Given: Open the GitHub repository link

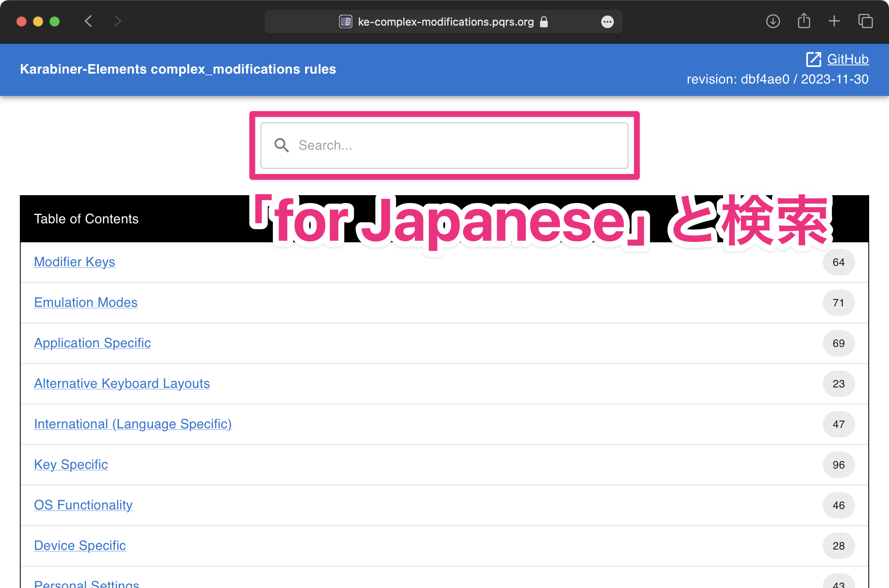Looking at the screenshot, I should click(x=848, y=59).
